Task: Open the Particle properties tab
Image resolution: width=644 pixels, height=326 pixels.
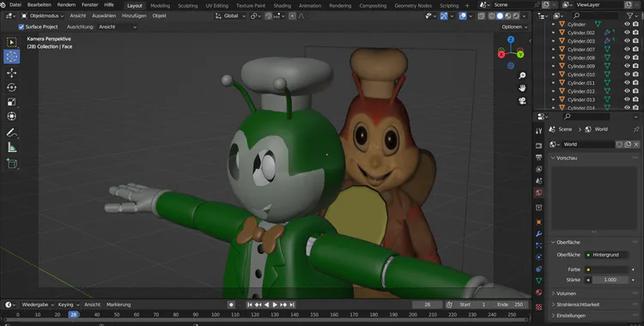Action: pos(539,245)
